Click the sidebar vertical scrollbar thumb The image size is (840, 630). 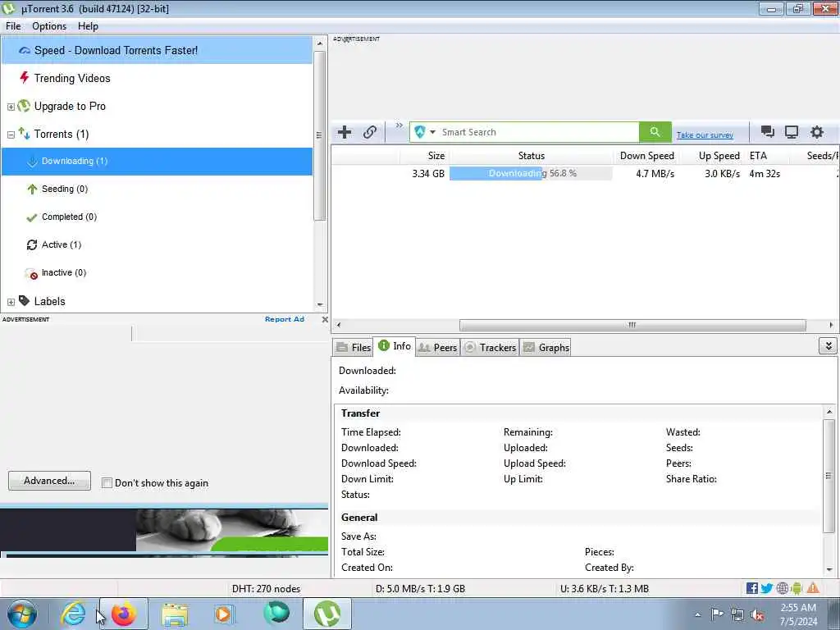319,135
